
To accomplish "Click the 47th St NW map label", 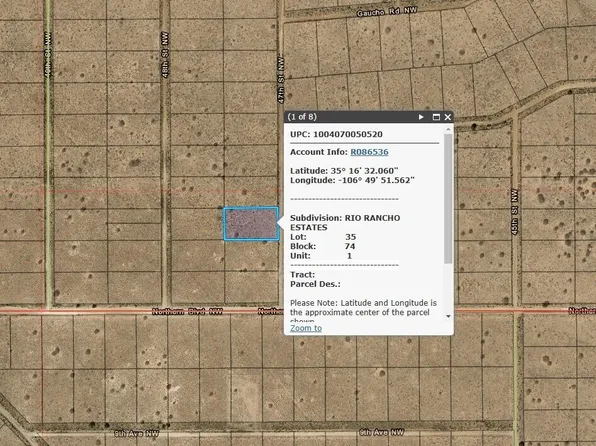I will 281,80.
